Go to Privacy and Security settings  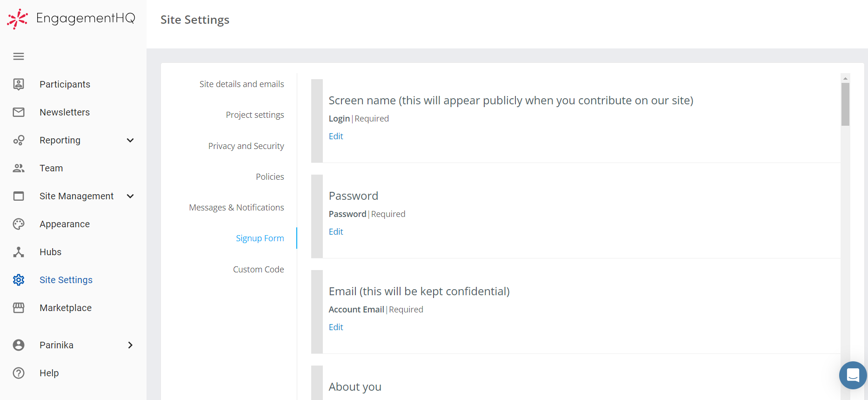[x=246, y=146]
